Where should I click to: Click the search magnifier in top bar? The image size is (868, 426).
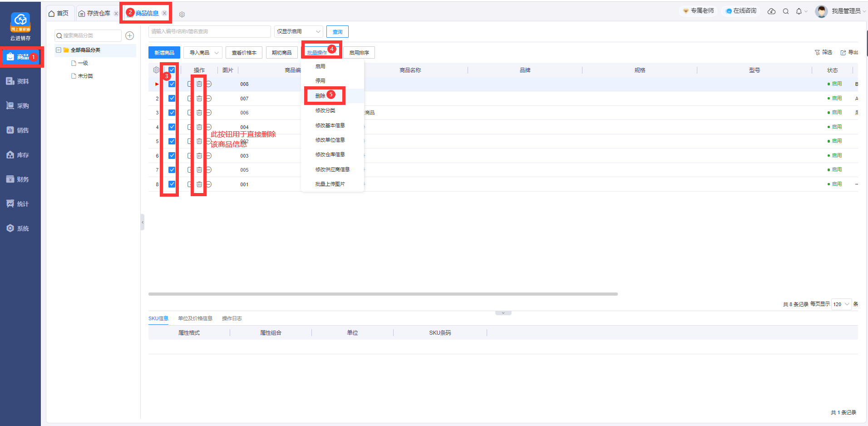785,11
